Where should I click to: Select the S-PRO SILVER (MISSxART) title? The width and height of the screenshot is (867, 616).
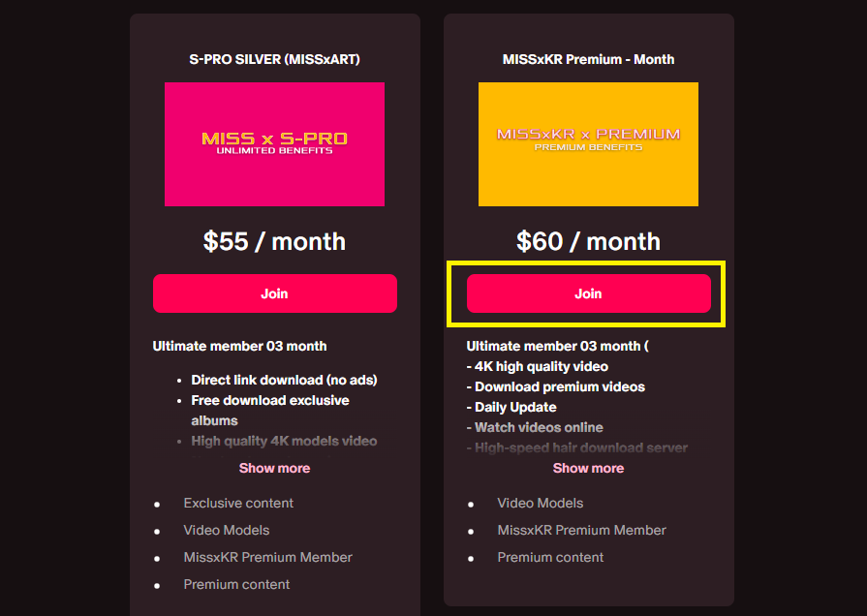point(274,59)
